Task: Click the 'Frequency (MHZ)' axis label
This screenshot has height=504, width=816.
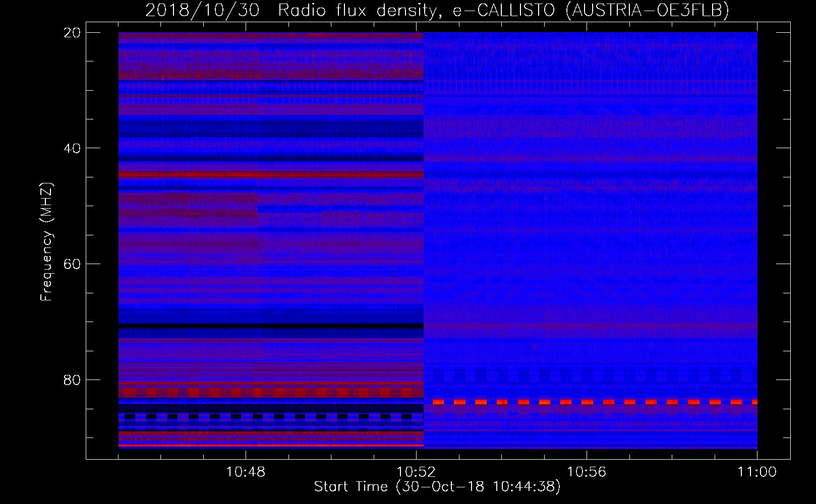Action: point(46,242)
